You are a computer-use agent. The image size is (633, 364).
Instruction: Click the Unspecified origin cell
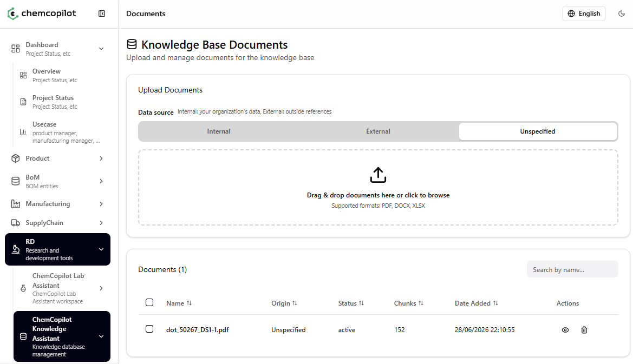click(288, 330)
